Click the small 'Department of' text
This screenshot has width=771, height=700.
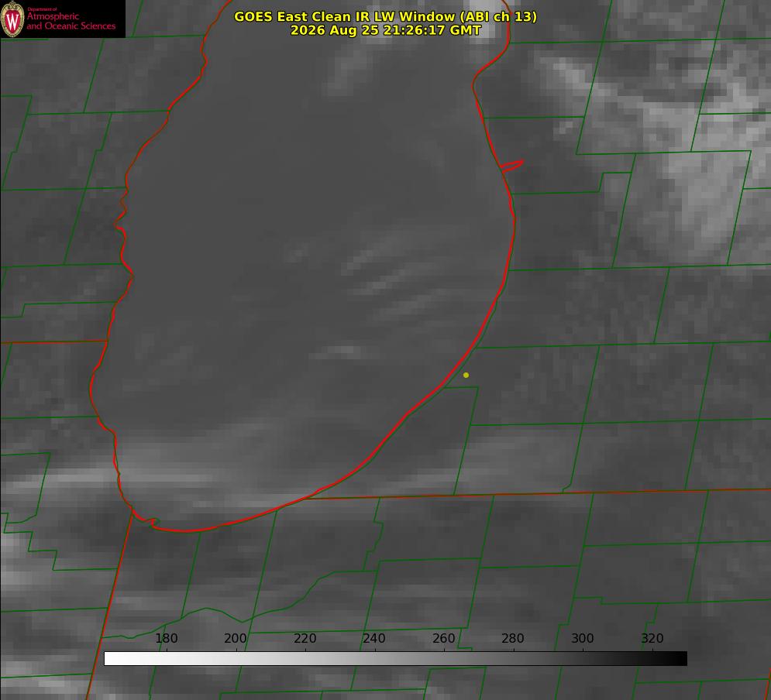42,9
